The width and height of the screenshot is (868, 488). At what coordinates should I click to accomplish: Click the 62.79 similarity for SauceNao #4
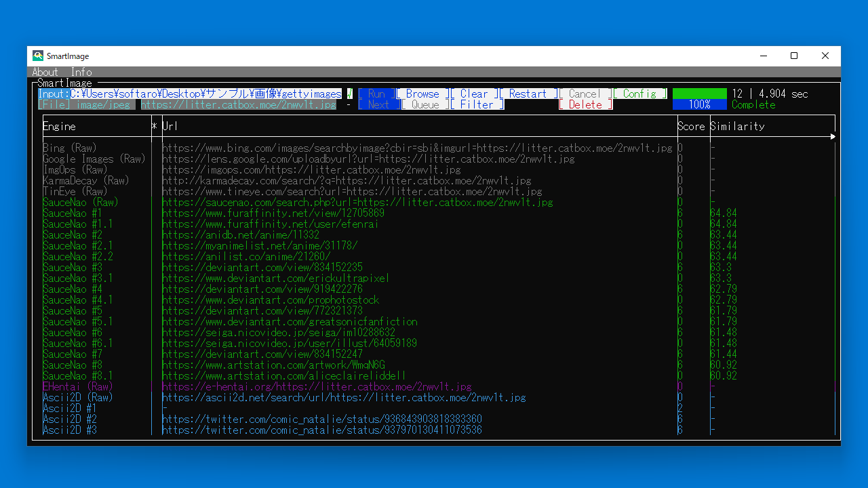(724, 289)
